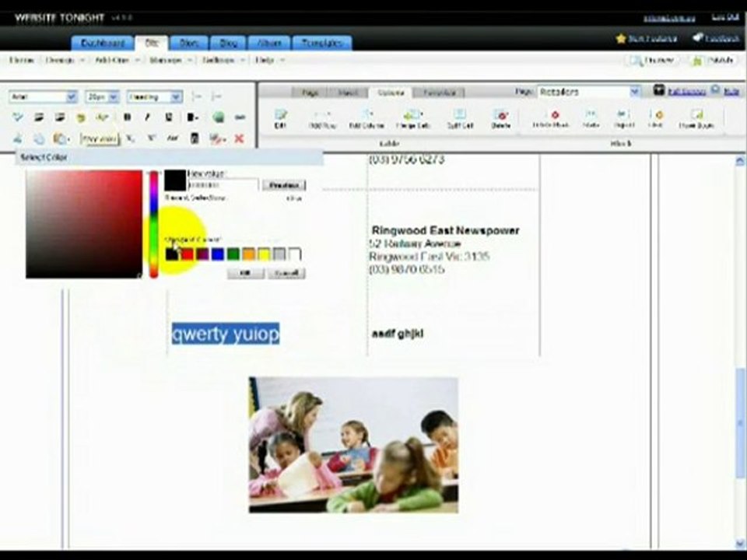
Task: Click the spell check icon
Action: 18,117
